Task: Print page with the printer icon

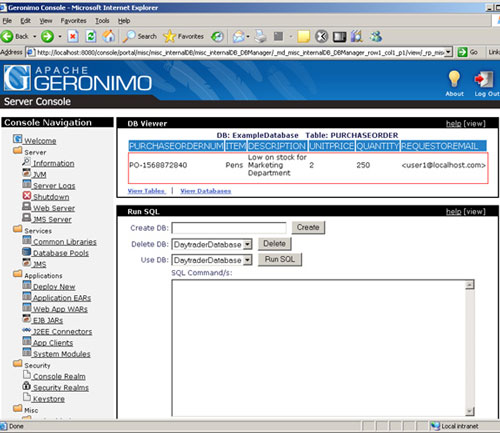Action: click(261, 36)
